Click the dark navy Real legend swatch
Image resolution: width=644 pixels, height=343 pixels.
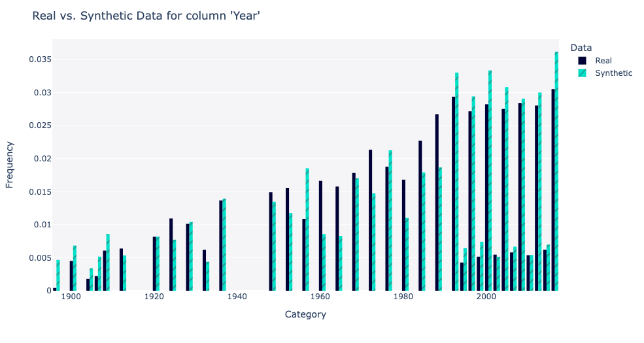pyautogui.click(x=582, y=61)
